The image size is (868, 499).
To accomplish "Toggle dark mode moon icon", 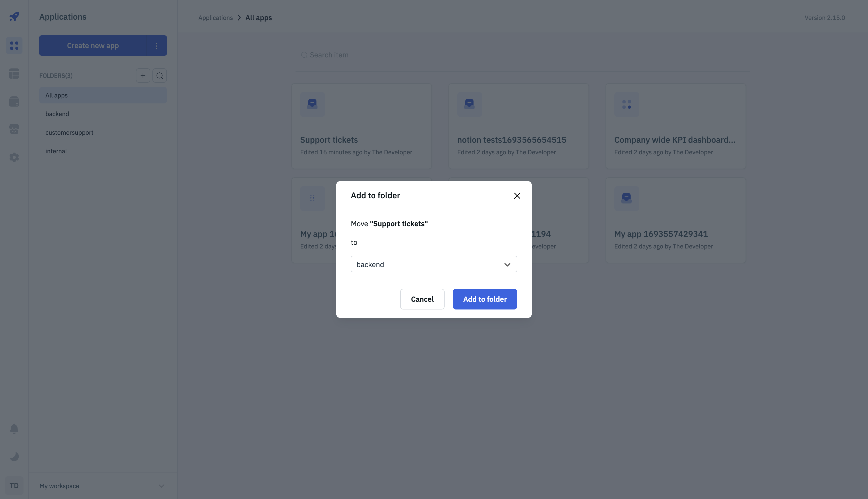I will click(x=14, y=457).
